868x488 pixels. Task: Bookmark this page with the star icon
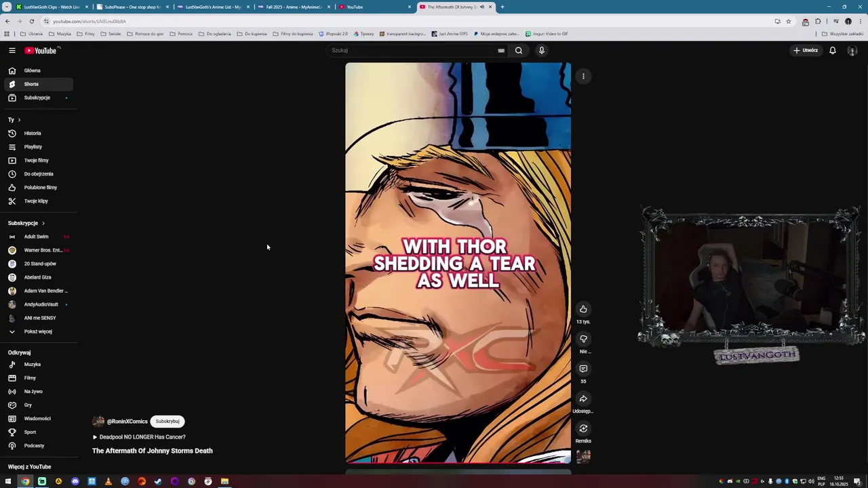[x=788, y=21]
